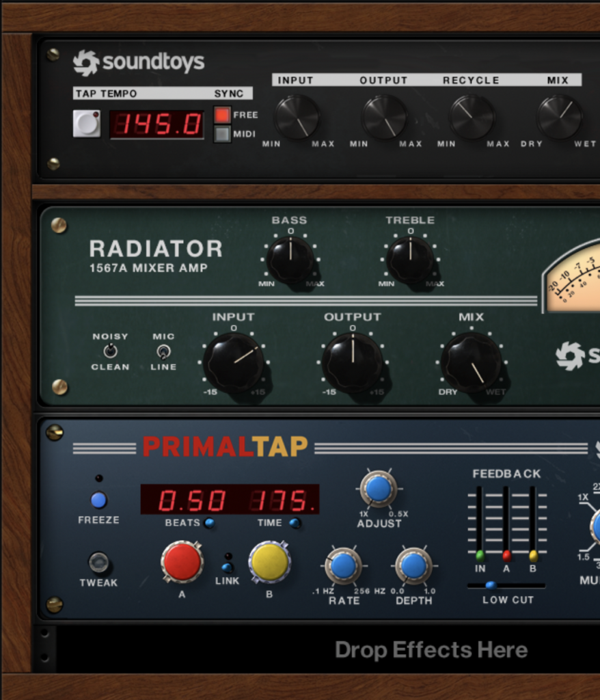Set the SYNC mode to MIDI
The image size is (600, 700).
(x=221, y=135)
